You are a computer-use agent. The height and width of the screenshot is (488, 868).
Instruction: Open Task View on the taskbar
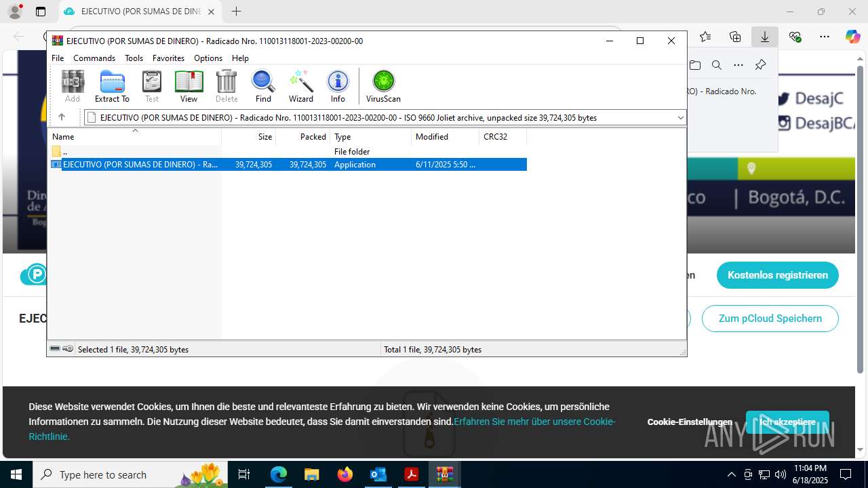coord(245,474)
